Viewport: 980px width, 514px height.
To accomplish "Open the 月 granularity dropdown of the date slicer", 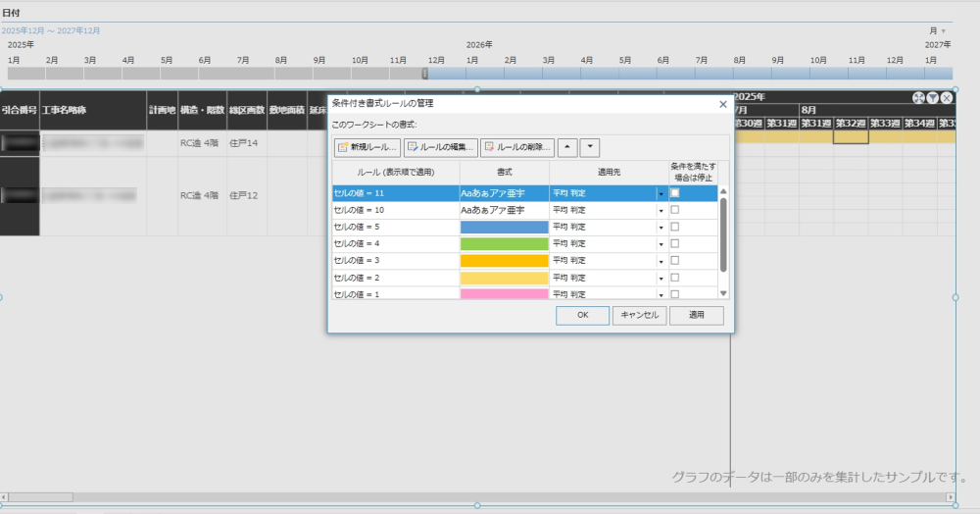I will click(x=937, y=30).
